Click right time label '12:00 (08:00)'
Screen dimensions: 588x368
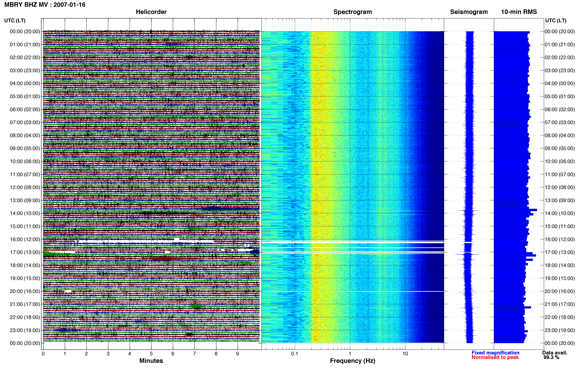point(560,187)
